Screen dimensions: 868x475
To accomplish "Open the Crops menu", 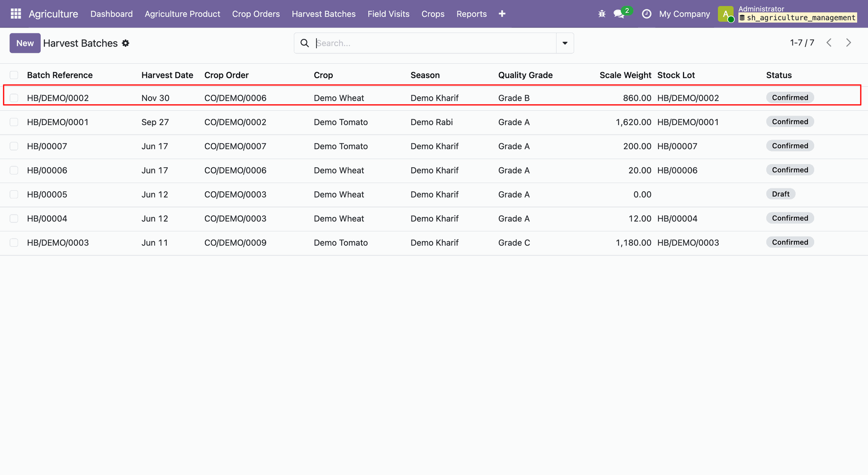I will click(433, 14).
